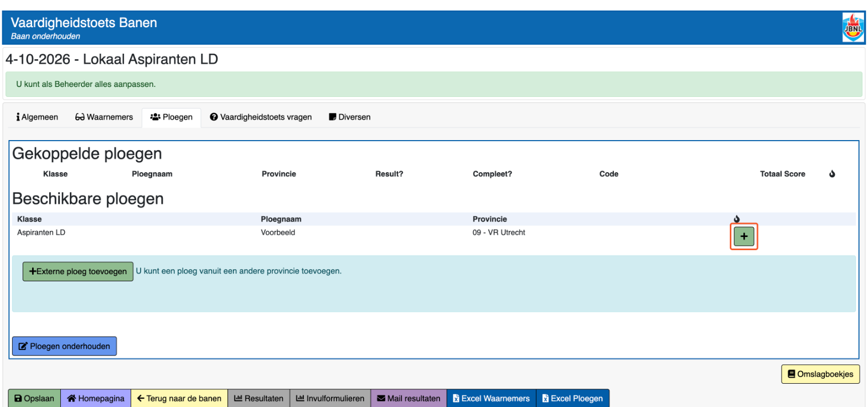Click the Code column header

coord(609,174)
